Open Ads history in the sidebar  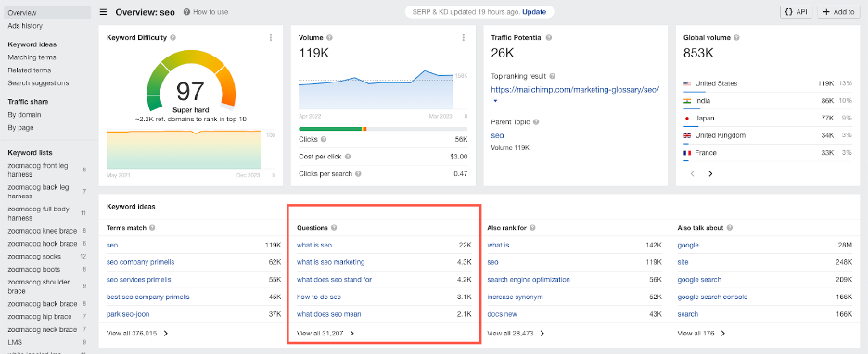click(x=25, y=26)
